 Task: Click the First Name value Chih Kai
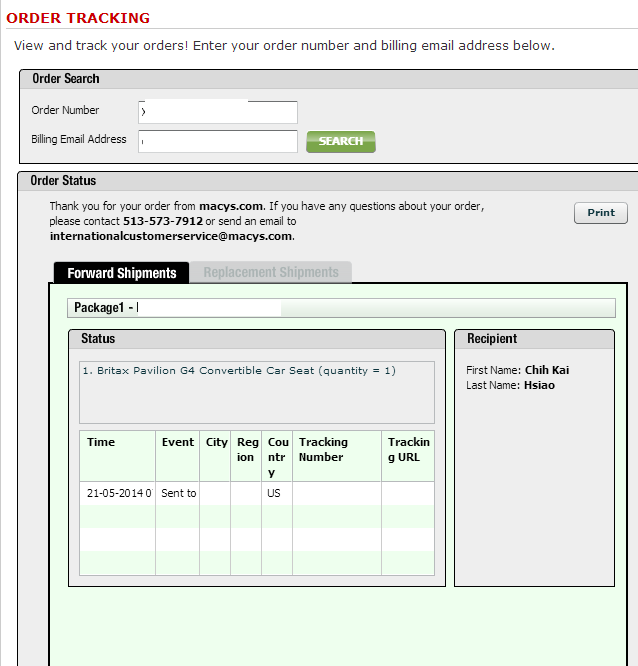click(547, 370)
